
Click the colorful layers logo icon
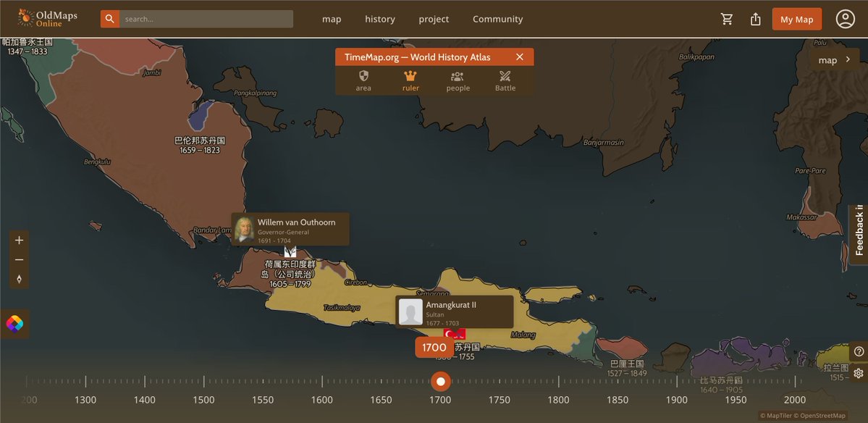(15, 324)
